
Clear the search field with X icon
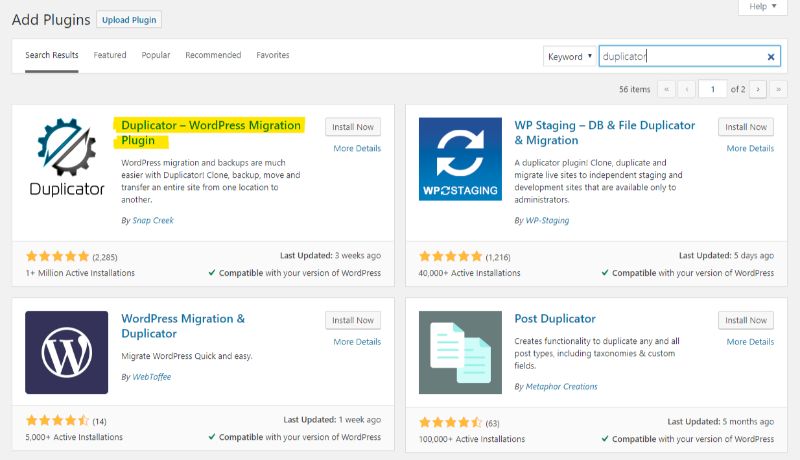(771, 57)
